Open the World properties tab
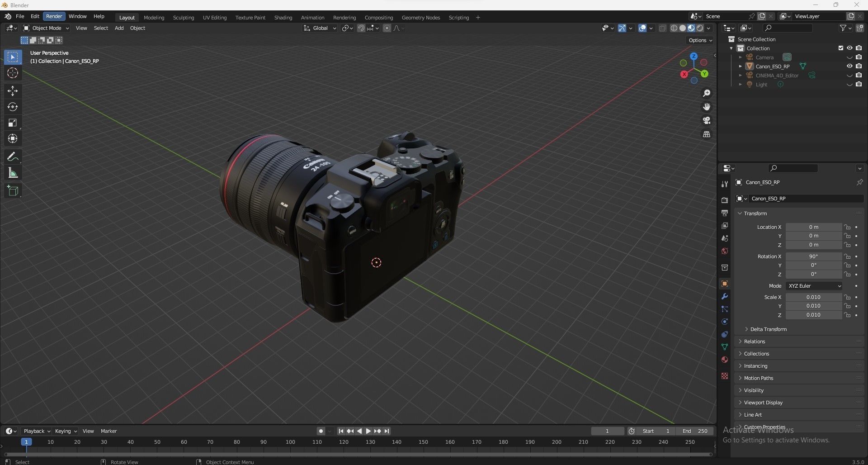 pos(725,251)
